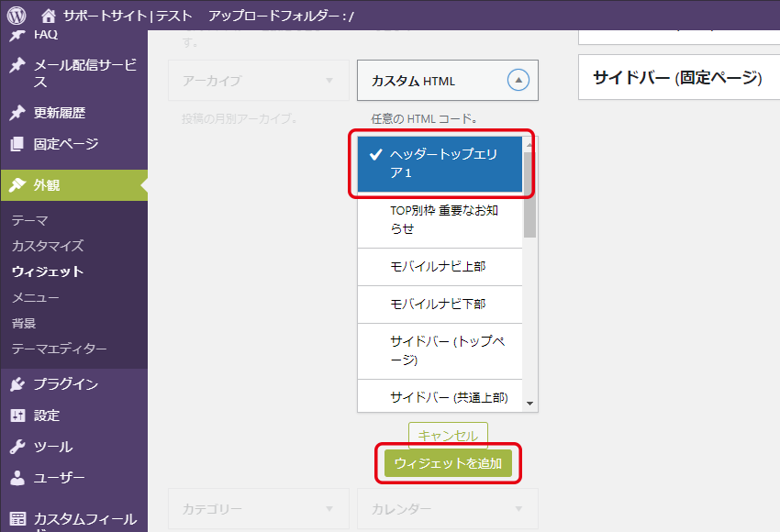Open the メニュー submenu item
Viewport: 780px width, 532px height.
coord(36,297)
